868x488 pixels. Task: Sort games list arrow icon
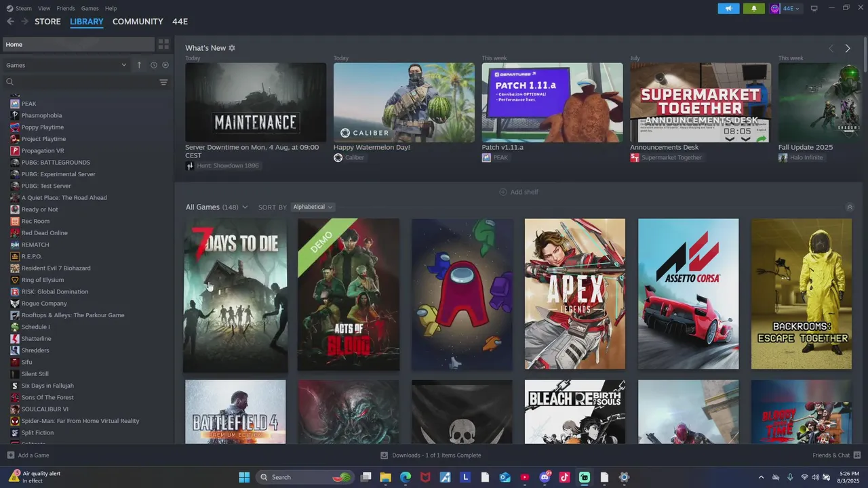pyautogui.click(x=139, y=65)
